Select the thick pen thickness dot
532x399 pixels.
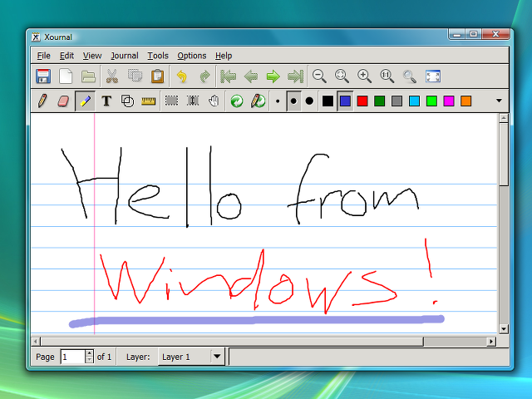(x=309, y=101)
